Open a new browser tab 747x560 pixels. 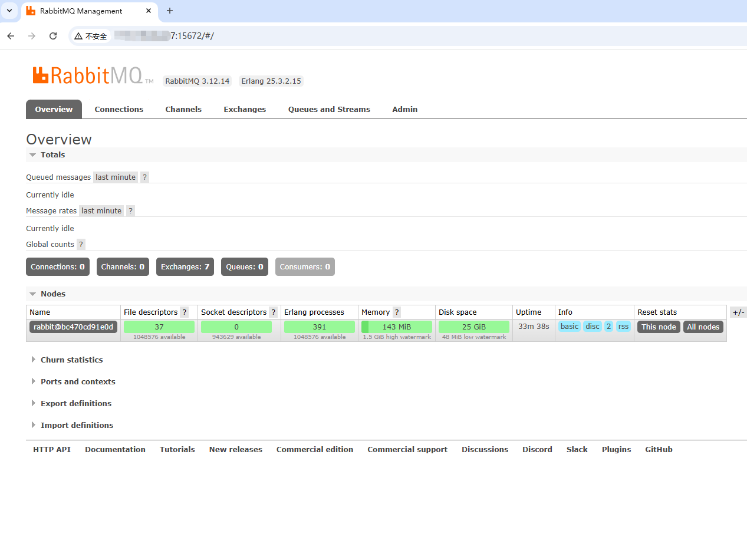point(170,11)
